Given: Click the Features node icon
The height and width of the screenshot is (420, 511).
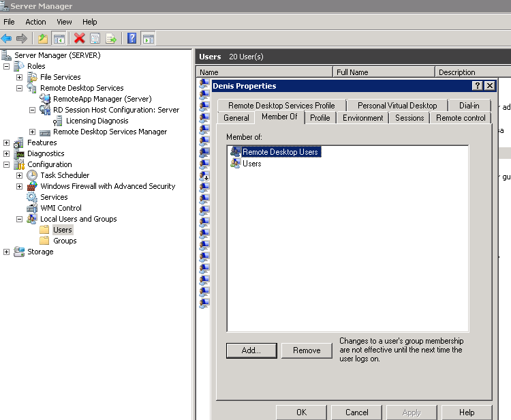Looking at the screenshot, I should [x=19, y=142].
